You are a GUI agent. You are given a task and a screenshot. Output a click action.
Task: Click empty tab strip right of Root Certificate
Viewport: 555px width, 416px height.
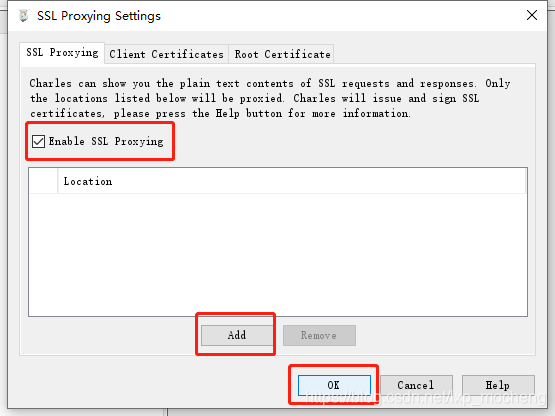(x=434, y=54)
